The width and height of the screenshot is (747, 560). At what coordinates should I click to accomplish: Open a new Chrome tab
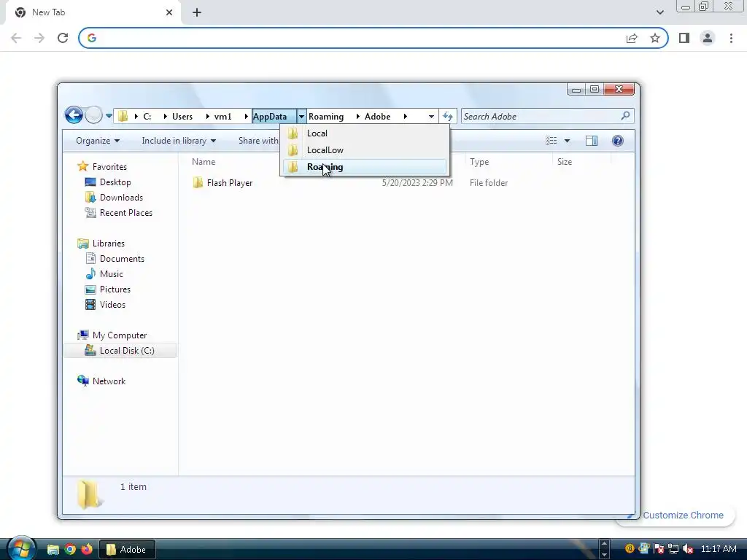pyautogui.click(x=197, y=12)
